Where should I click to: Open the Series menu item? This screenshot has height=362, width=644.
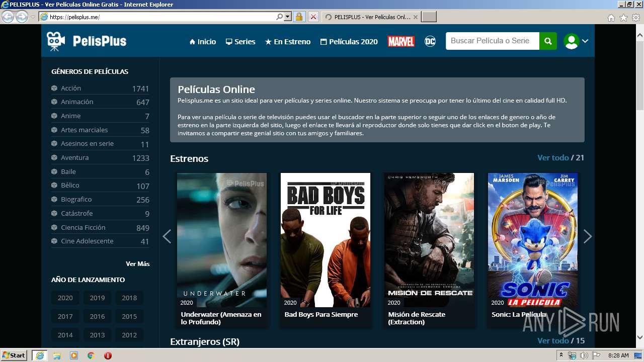(240, 42)
